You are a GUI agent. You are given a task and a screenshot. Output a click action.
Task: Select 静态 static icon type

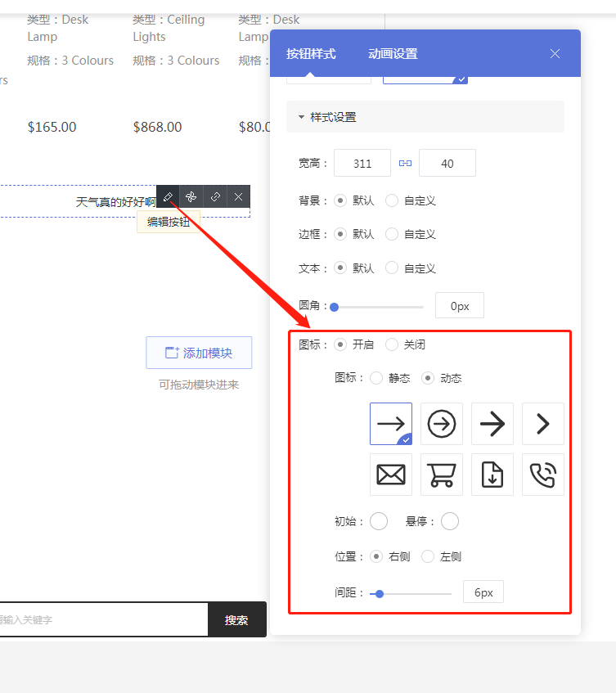[x=376, y=378]
